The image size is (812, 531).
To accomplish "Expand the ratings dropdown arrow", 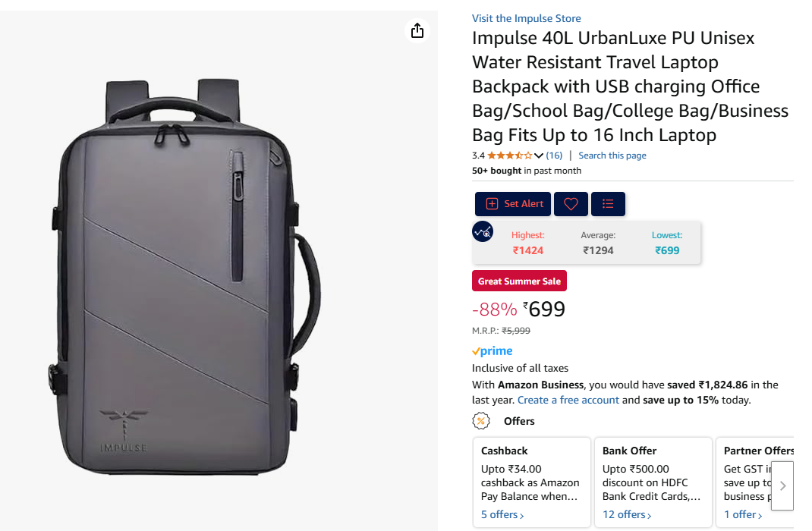I will tap(539, 156).
